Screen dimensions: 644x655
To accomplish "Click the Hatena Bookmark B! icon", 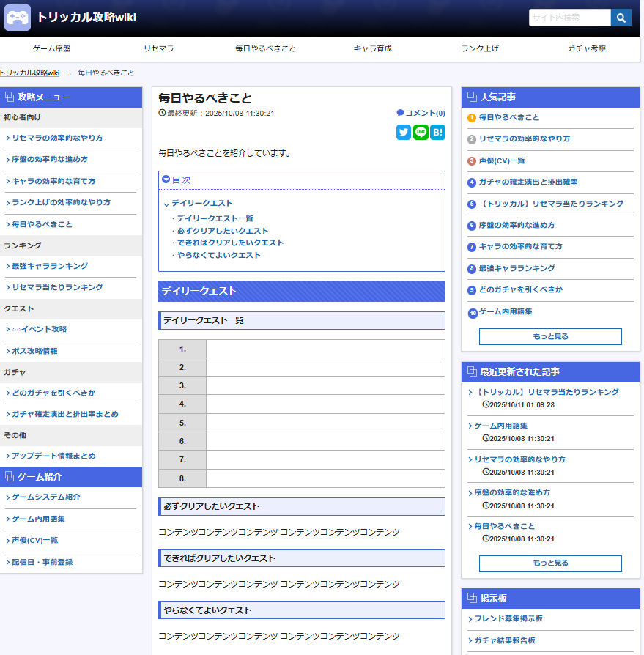I will 437,132.
